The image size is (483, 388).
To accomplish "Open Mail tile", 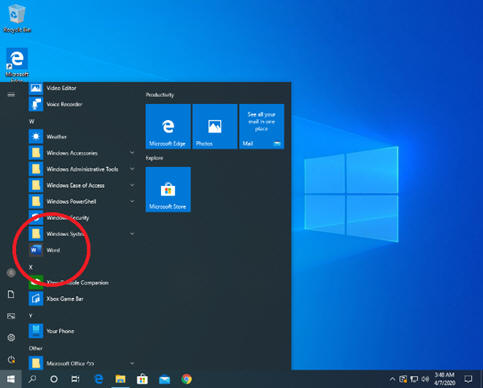I will point(262,126).
